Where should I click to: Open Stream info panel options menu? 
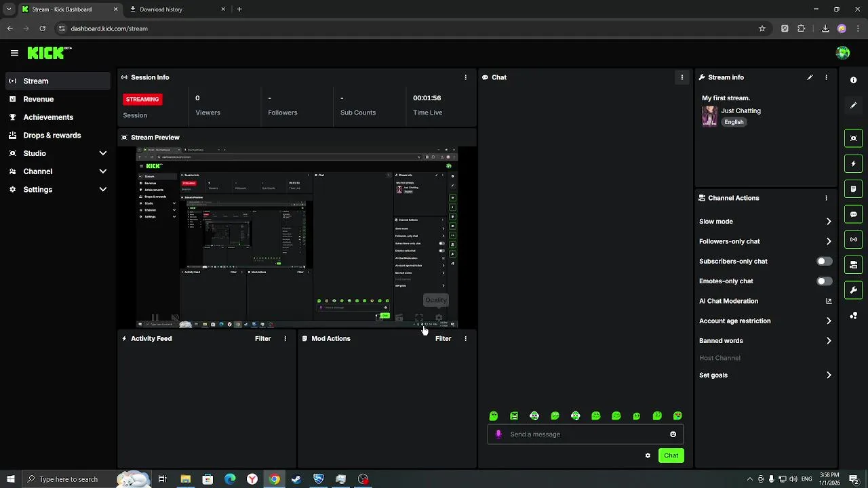(x=826, y=77)
